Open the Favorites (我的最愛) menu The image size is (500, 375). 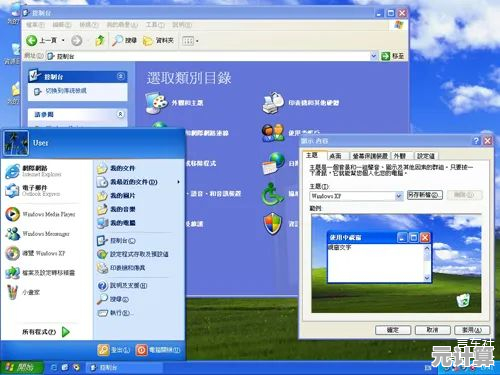(x=122, y=25)
